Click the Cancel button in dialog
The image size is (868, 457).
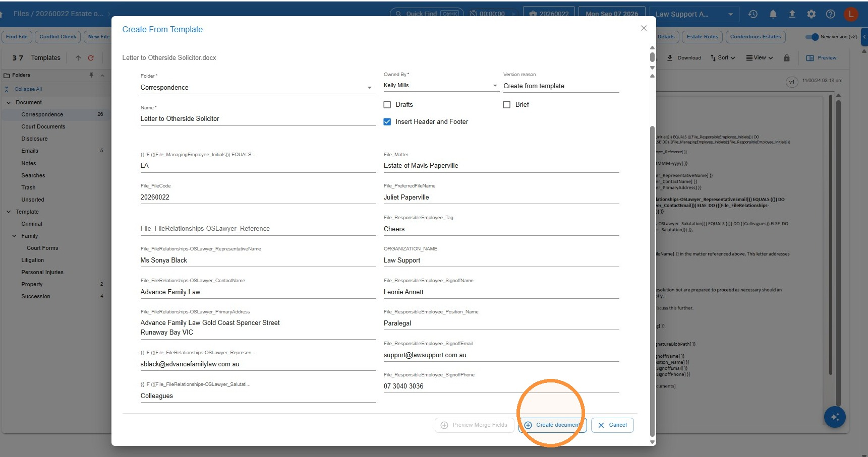click(612, 425)
